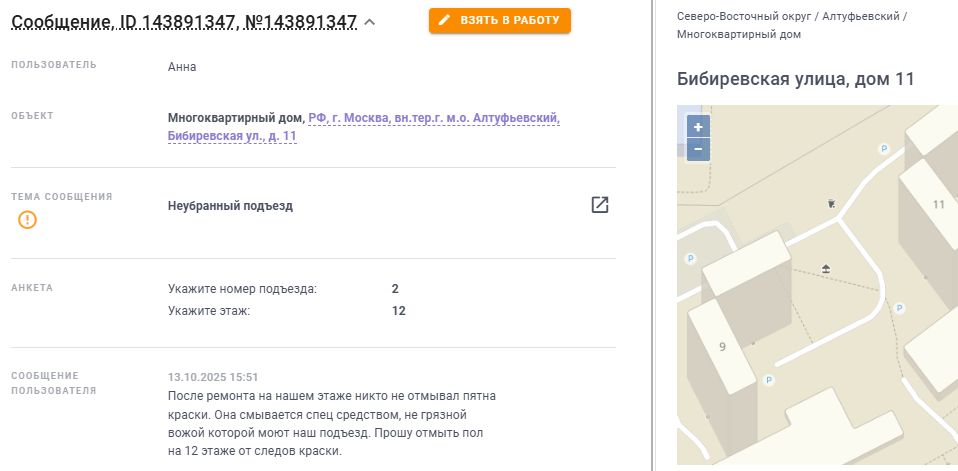The height and width of the screenshot is (471, 958).
Task: Click the waste container icon on the map
Action: (x=831, y=203)
